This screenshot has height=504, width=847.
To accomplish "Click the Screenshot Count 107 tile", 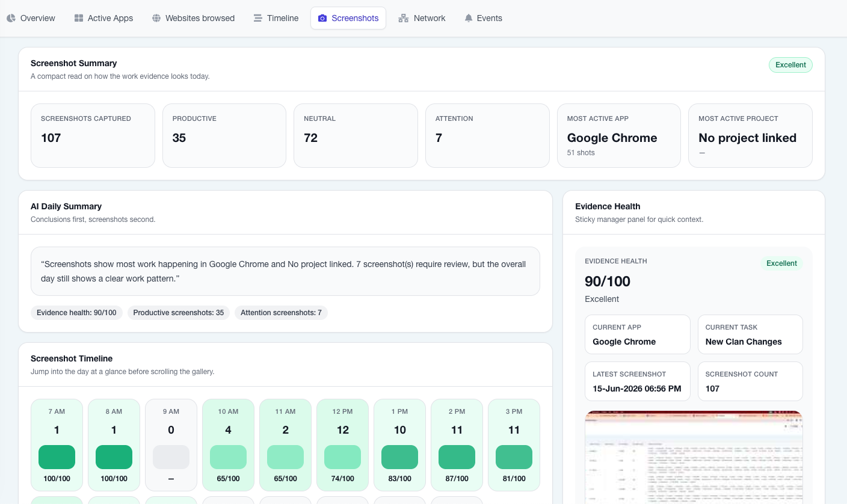I will pyautogui.click(x=750, y=381).
